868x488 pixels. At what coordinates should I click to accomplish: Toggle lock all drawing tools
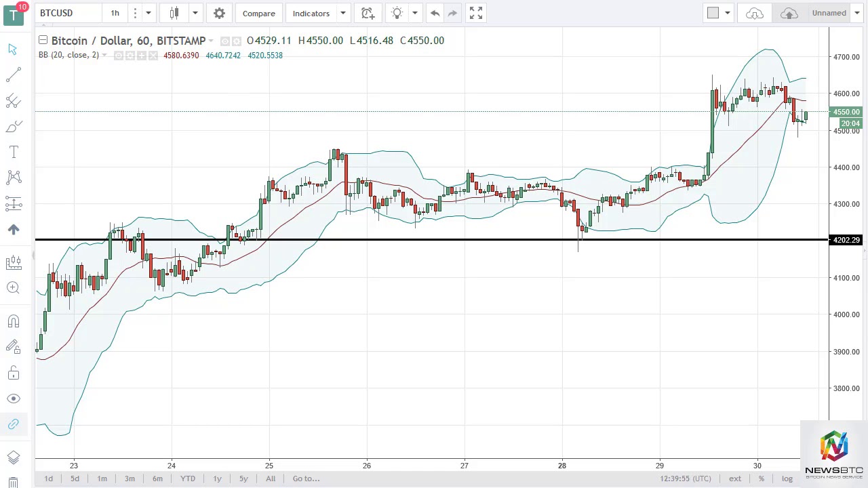pos(13,373)
